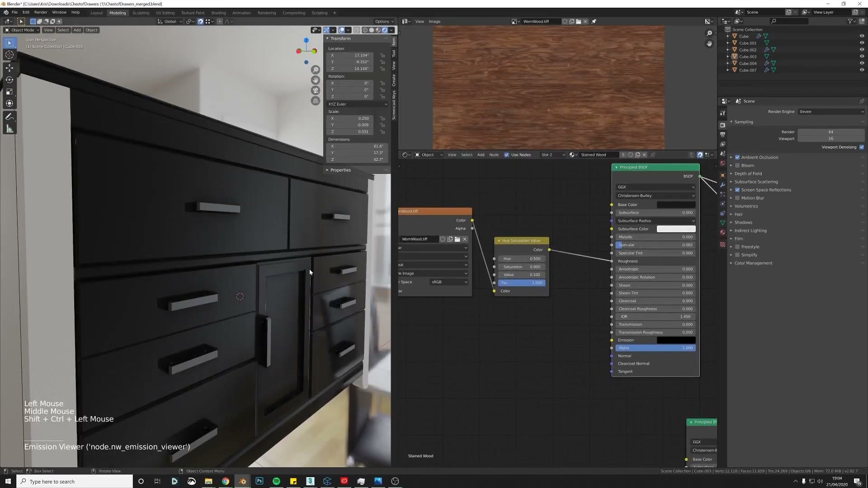Screen dimensions: 868x488
Task: Enable the Freestyle checkbox
Action: pos(737,247)
